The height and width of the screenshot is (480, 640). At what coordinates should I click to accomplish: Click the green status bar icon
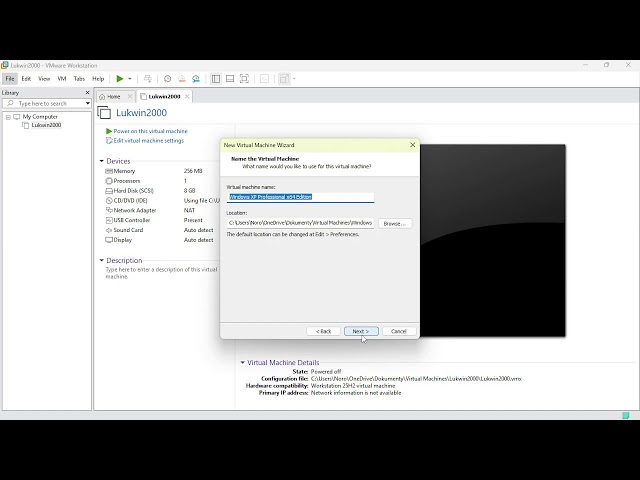point(626,416)
